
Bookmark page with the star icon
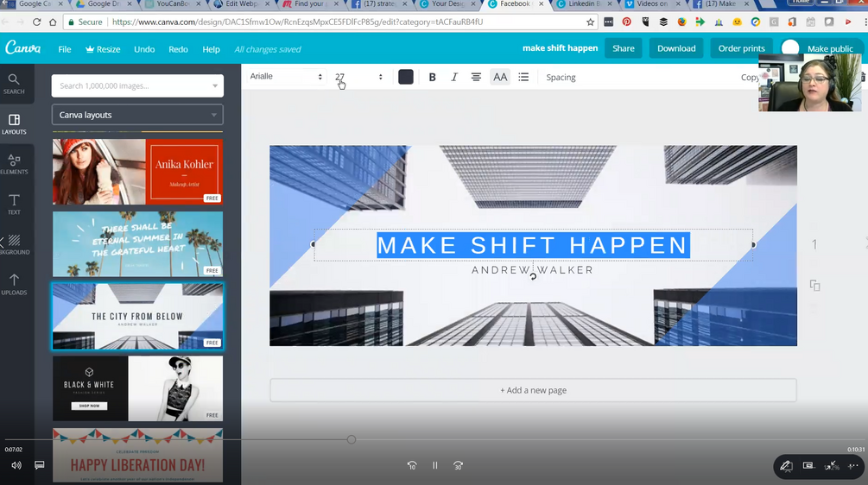[591, 22]
